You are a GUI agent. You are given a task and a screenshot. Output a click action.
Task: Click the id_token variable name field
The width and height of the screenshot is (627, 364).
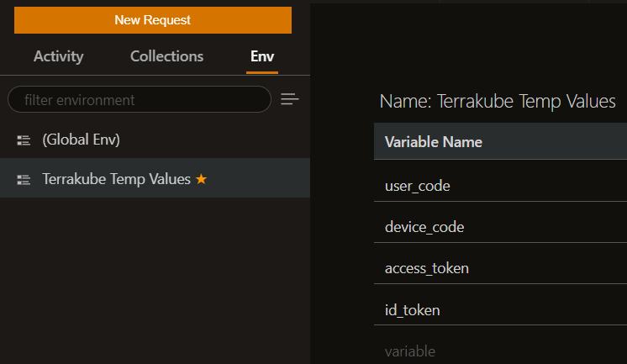click(x=412, y=310)
